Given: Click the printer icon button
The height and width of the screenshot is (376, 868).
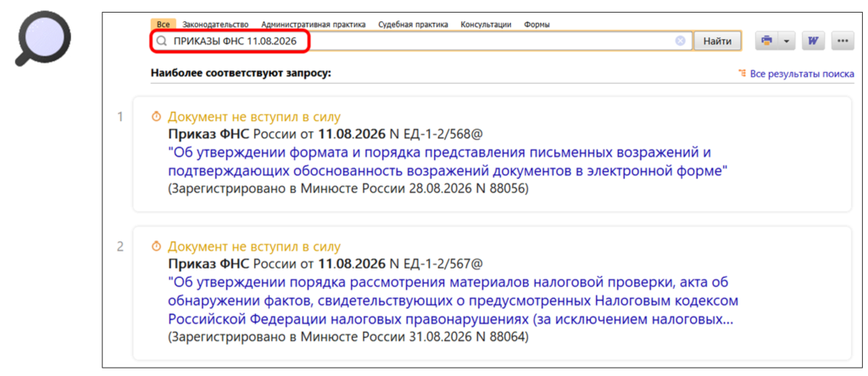Looking at the screenshot, I should tap(766, 41).
